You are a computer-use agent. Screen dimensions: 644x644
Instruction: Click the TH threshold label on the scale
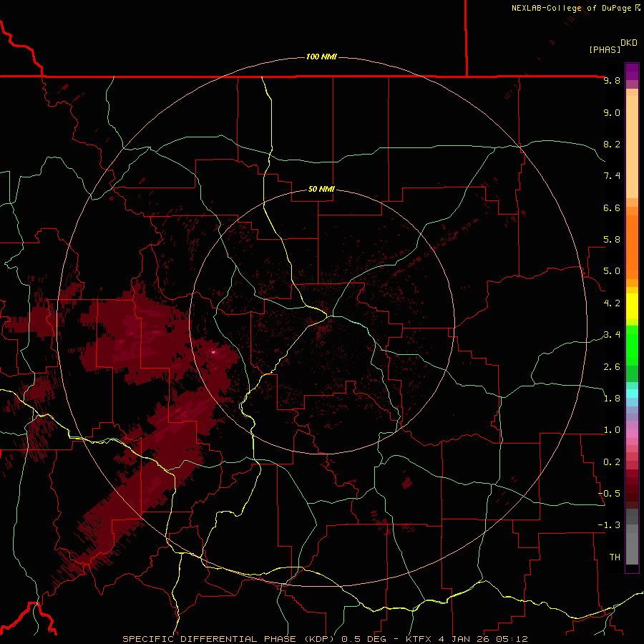(615, 557)
